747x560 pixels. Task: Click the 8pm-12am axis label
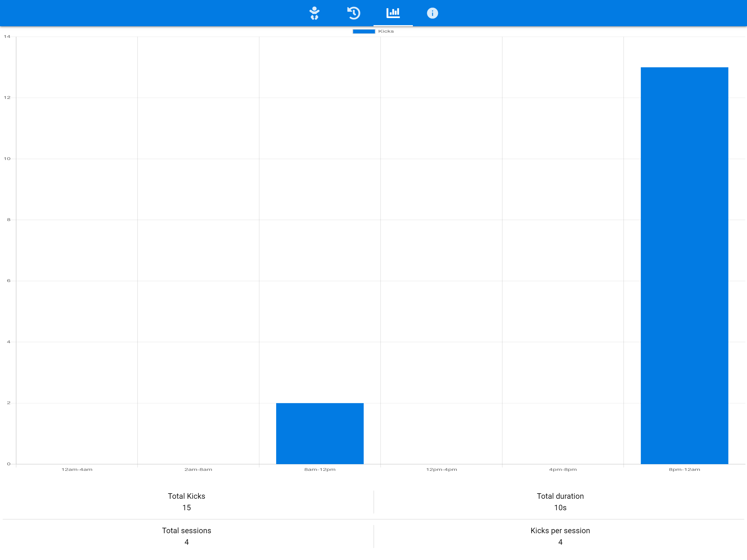coord(684,469)
